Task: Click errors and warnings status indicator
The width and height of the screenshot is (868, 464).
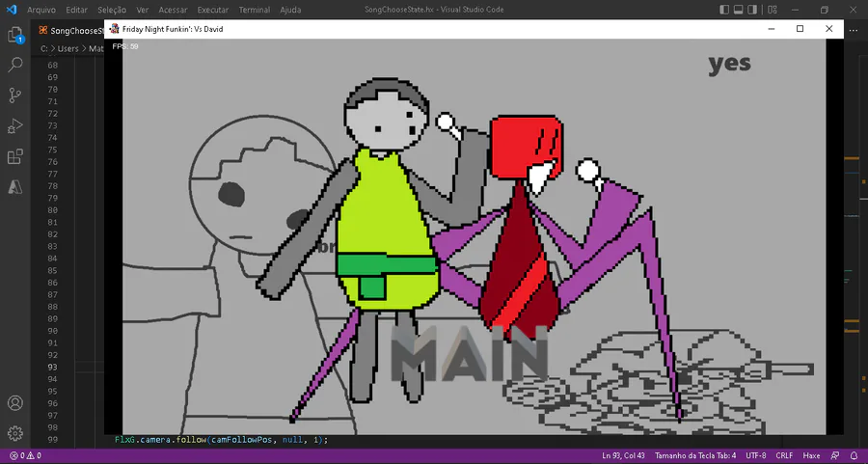Action: [x=25, y=455]
